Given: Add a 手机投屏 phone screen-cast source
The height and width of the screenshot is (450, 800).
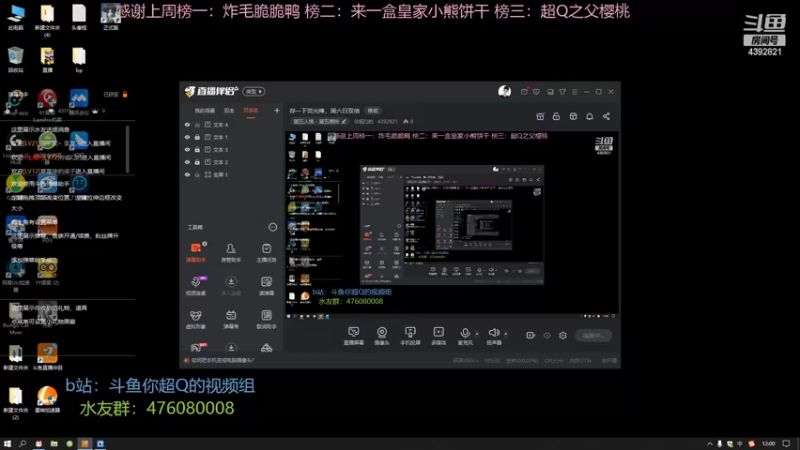Looking at the screenshot, I should pos(410,336).
